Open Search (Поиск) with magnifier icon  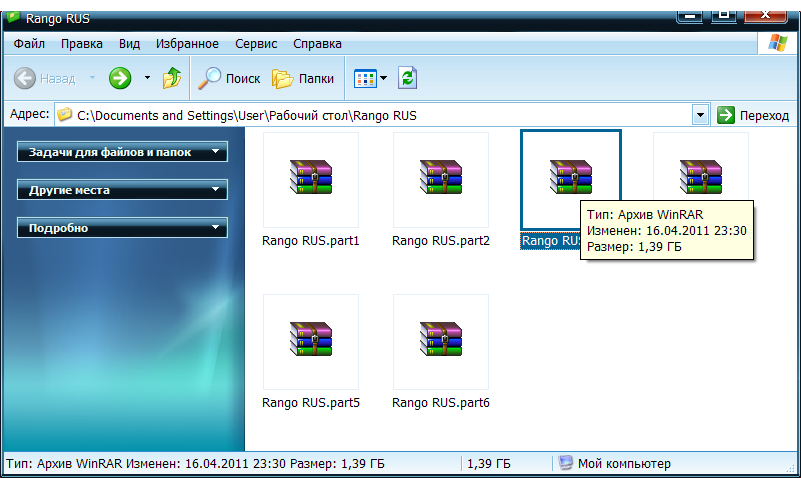(x=229, y=78)
